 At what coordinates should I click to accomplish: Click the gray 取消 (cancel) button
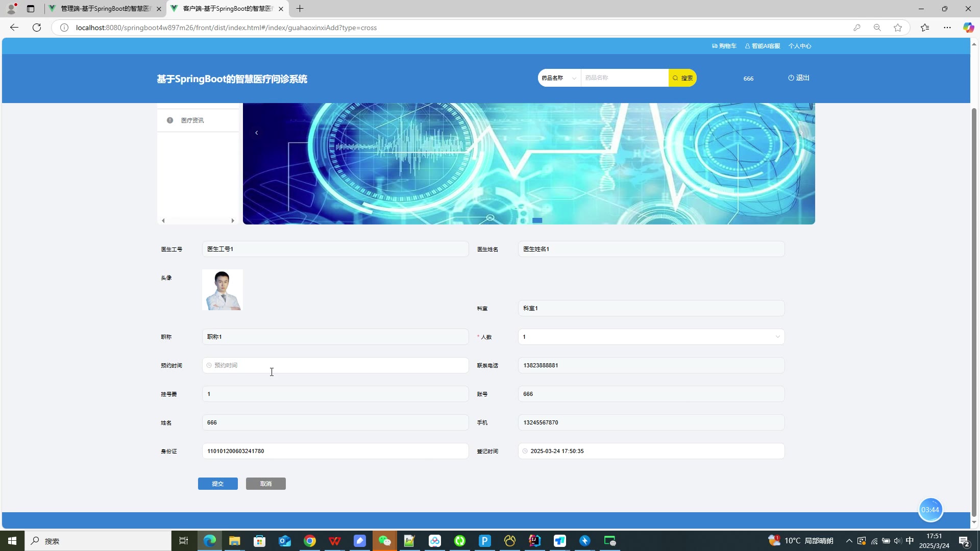click(x=265, y=484)
